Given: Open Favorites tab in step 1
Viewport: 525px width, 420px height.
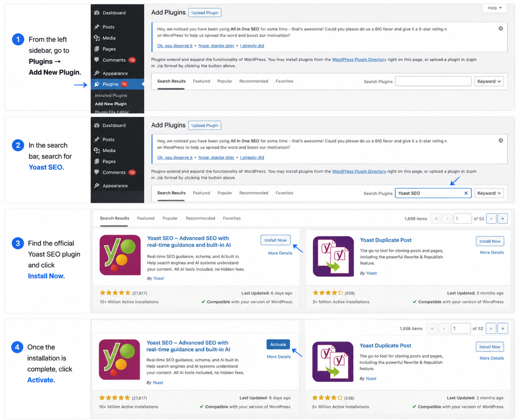Looking at the screenshot, I should tap(284, 81).
